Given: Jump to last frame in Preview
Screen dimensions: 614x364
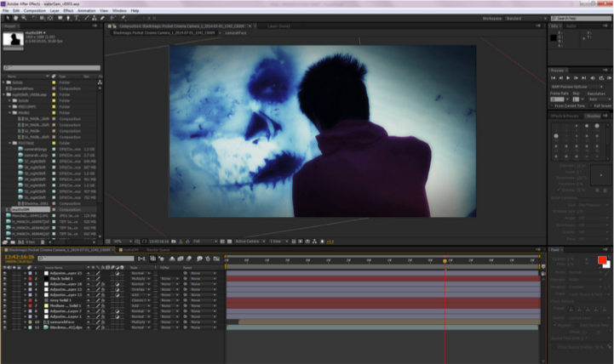Looking at the screenshot, I should [584, 77].
